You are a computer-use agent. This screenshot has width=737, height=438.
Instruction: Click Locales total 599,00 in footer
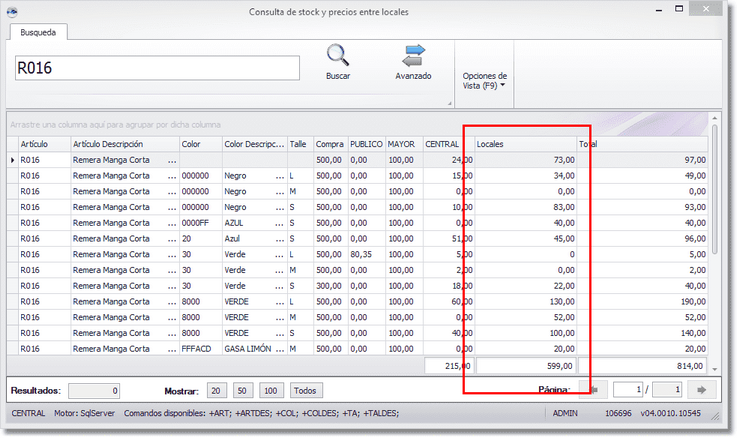click(525, 366)
